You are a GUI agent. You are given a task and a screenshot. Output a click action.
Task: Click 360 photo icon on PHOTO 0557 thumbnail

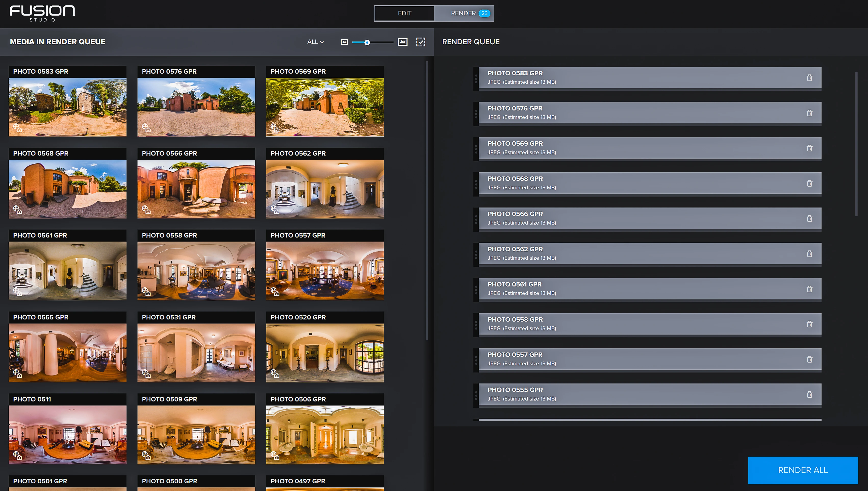click(x=275, y=292)
